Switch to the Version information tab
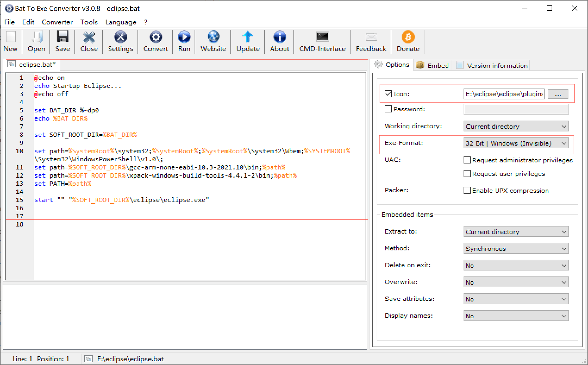 pos(491,65)
